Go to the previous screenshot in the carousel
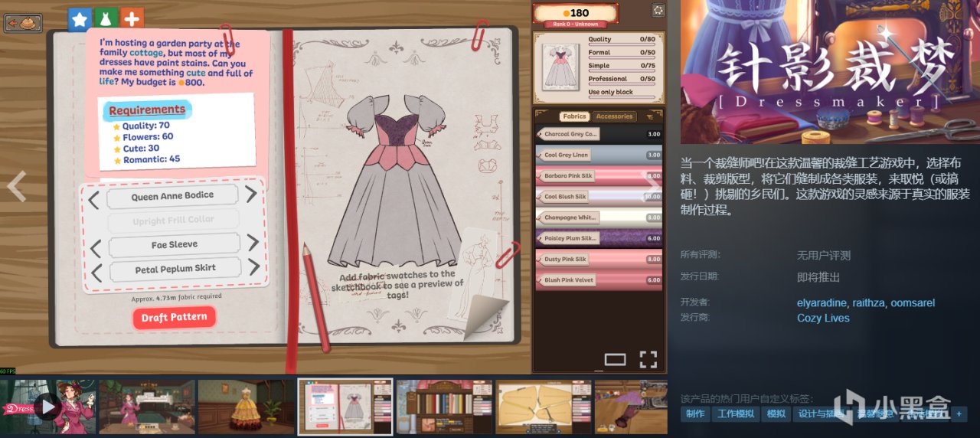Image resolution: width=980 pixels, height=438 pixels. pyautogui.click(x=16, y=187)
